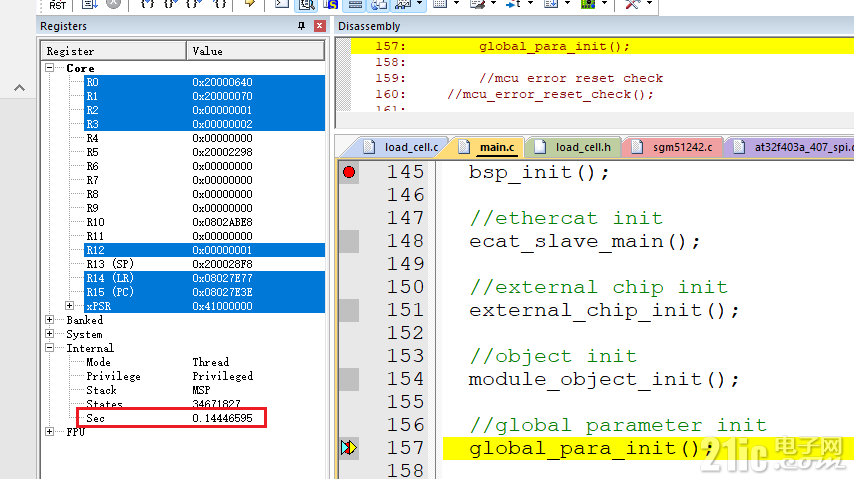Click the collapse chevron left of Registers panel
Screen dimensions: 854x479
tap(19, 87)
